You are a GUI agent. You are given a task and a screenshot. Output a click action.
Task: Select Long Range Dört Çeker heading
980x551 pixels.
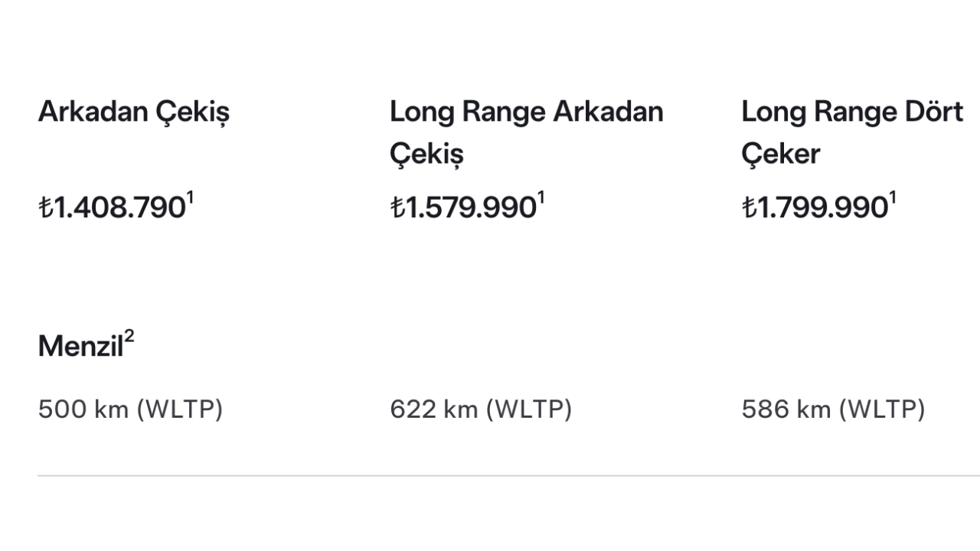pyautogui.click(x=852, y=133)
